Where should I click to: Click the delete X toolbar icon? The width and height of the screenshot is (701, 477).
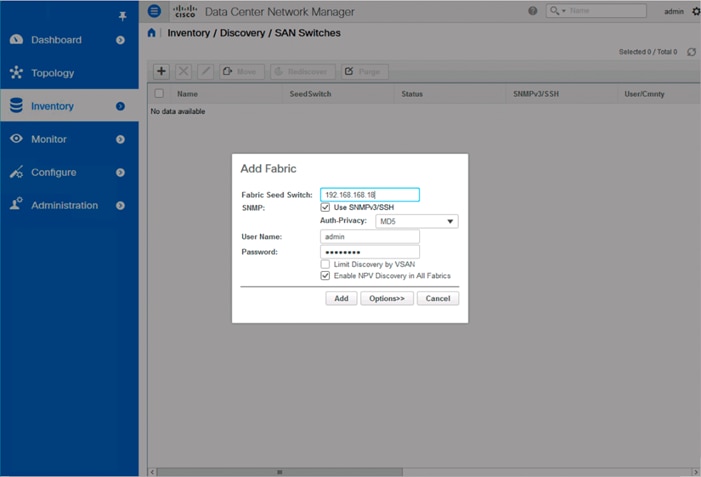click(x=183, y=71)
